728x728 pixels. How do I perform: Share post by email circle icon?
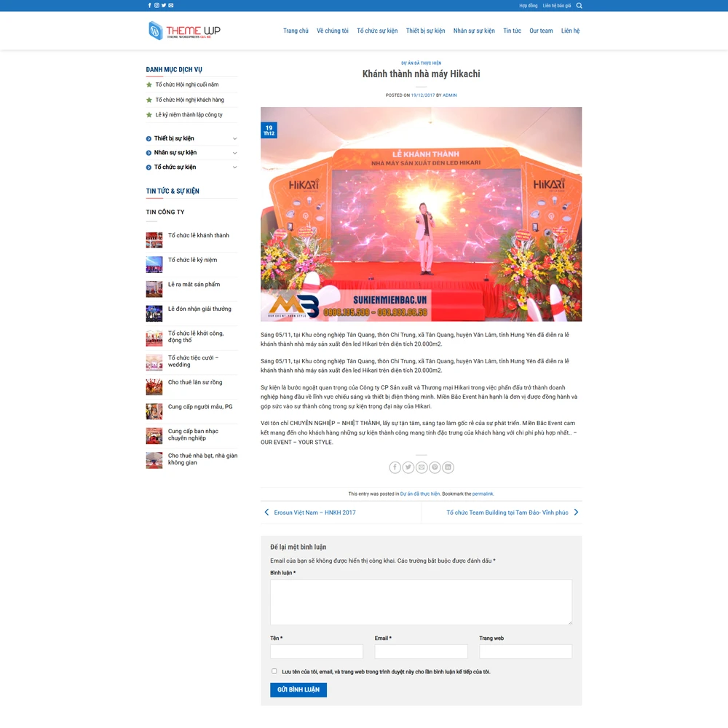pos(422,467)
